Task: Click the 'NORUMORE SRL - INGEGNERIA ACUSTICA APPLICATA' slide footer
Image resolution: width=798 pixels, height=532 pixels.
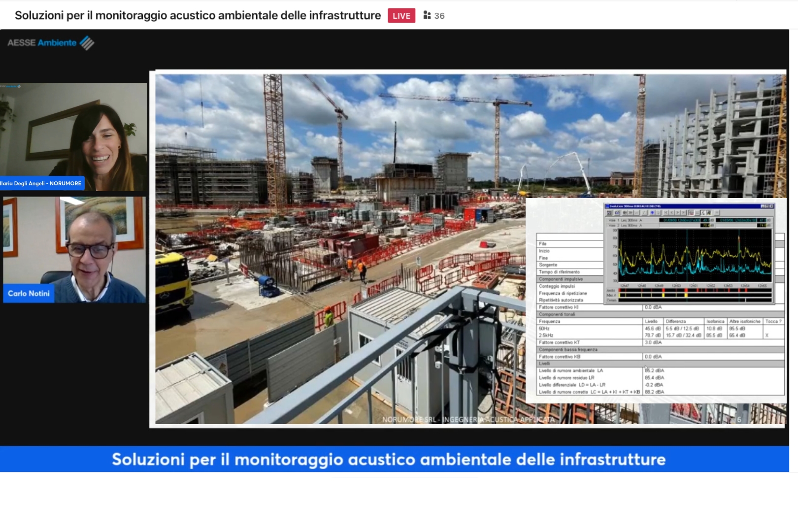Action: click(x=468, y=420)
